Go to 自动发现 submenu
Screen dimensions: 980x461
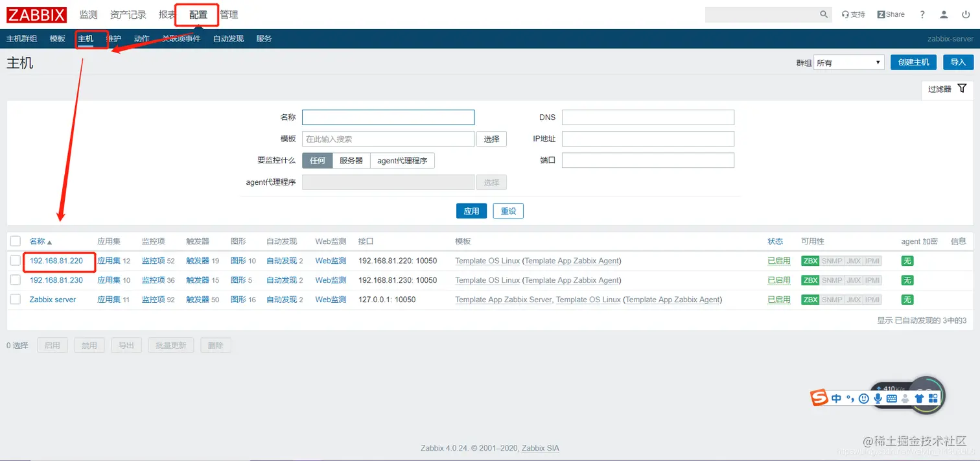228,39
